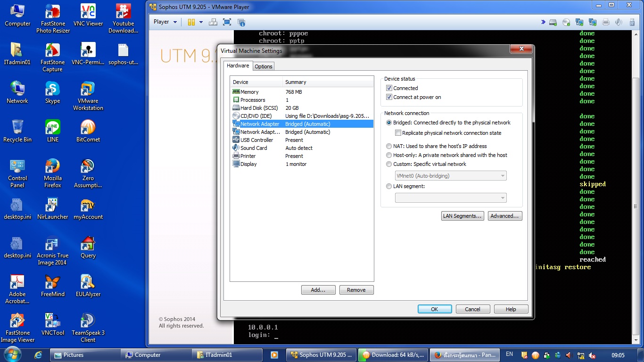644x362 pixels.
Task: Select the EULAlyzer desktop icon
Action: click(88, 286)
